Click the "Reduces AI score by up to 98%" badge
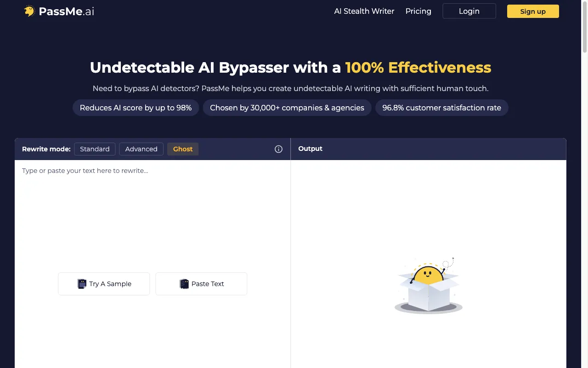The height and width of the screenshot is (368, 588). point(136,108)
